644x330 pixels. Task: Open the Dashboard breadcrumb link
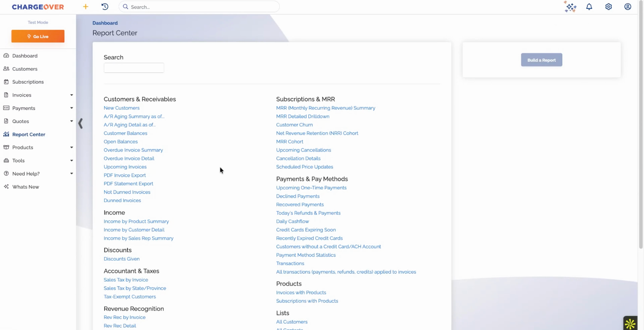105,23
